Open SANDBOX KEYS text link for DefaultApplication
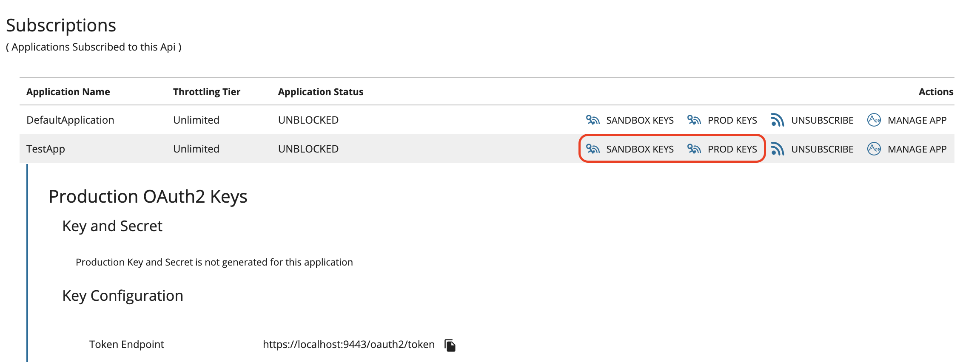 [640, 121]
